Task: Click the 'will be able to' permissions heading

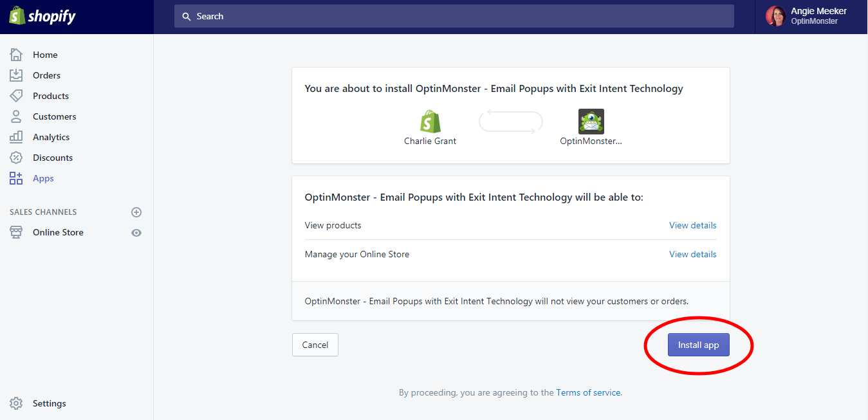Action: pyautogui.click(x=474, y=197)
